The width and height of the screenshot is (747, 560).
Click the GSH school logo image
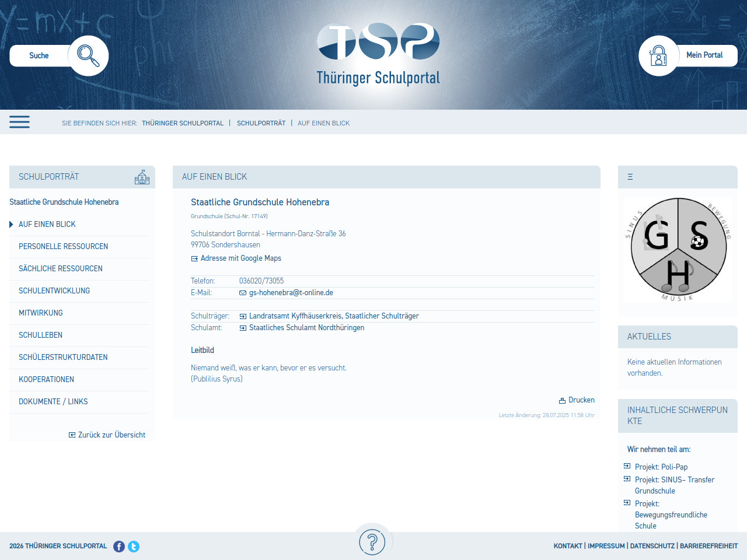[x=678, y=250]
